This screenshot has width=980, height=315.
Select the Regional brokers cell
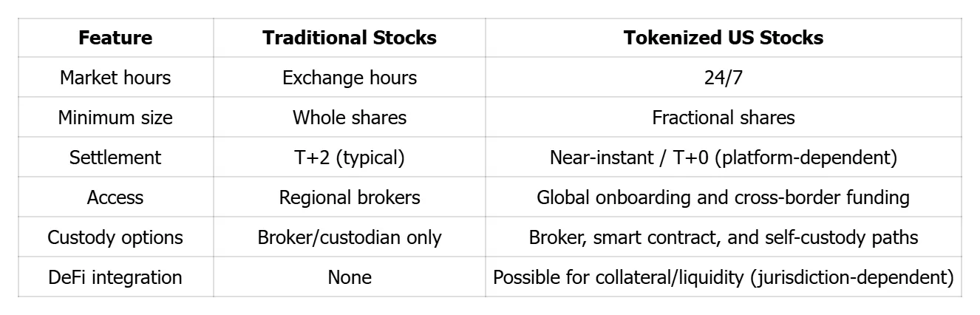coord(349,197)
